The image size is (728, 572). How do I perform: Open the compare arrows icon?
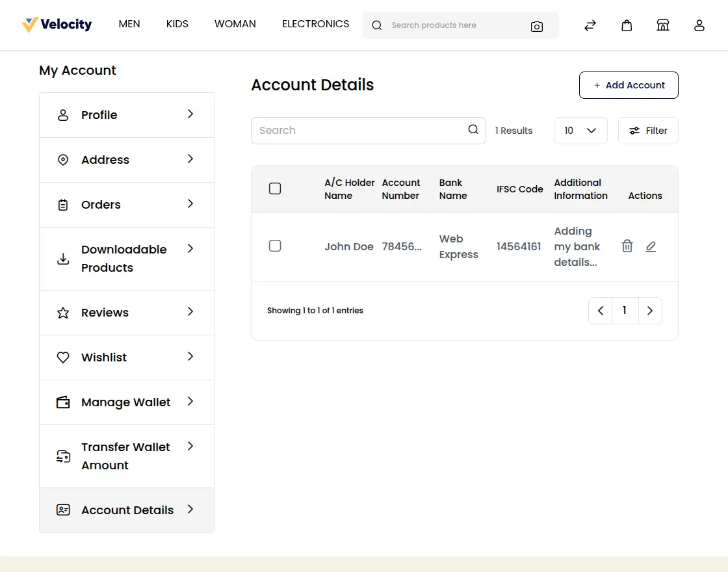[x=590, y=25]
